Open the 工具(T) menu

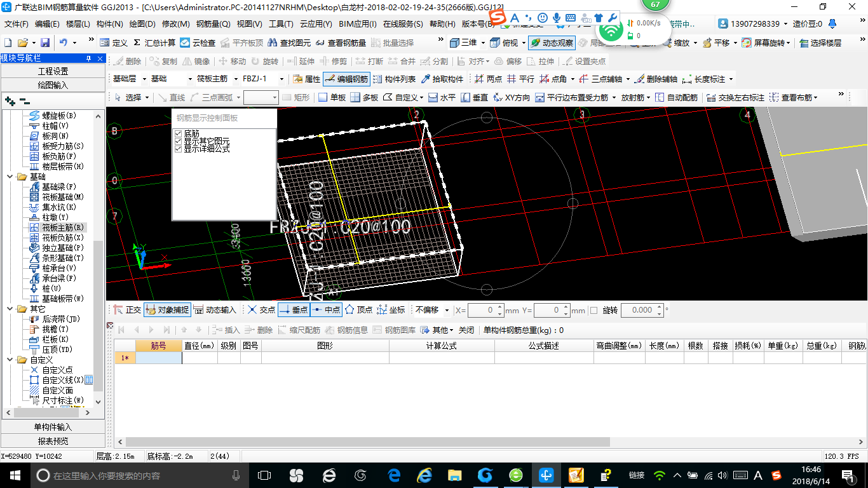(x=281, y=24)
